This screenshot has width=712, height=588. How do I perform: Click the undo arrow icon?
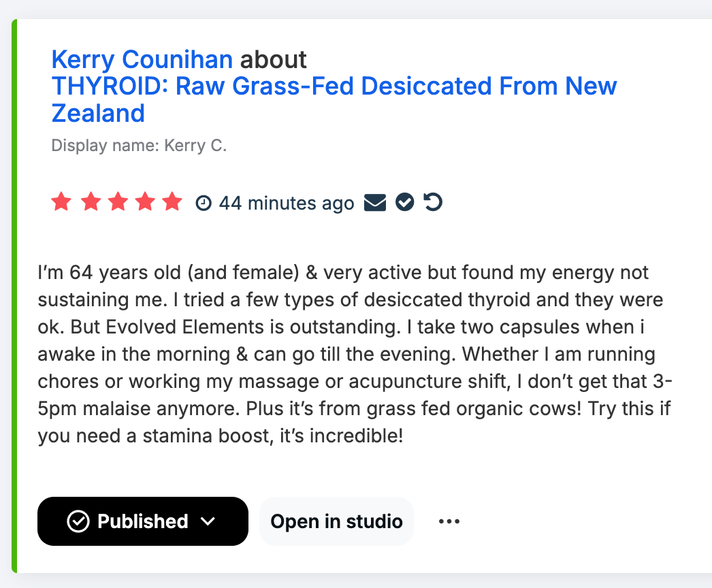(x=433, y=202)
